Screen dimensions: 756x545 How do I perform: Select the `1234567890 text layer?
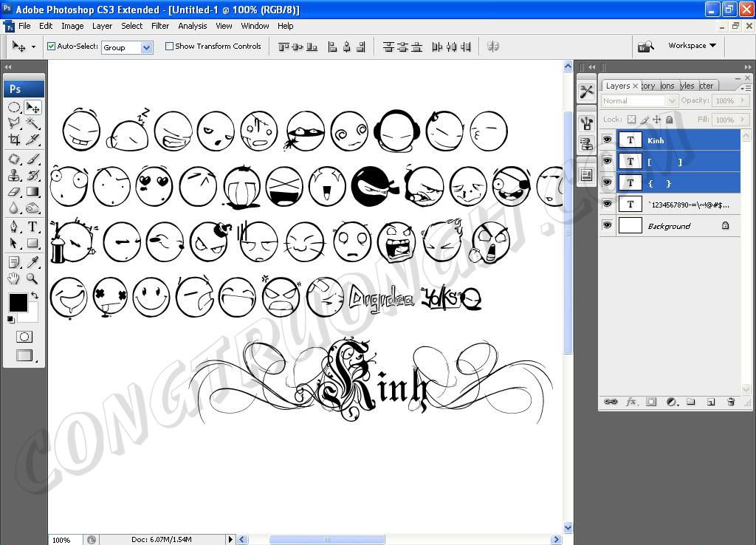pyautogui.click(x=687, y=205)
